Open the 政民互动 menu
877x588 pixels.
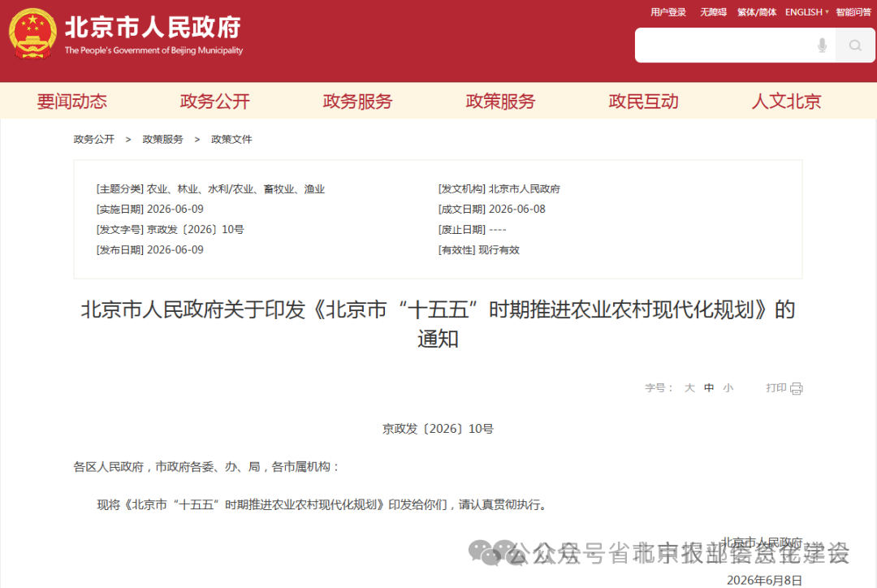click(643, 102)
